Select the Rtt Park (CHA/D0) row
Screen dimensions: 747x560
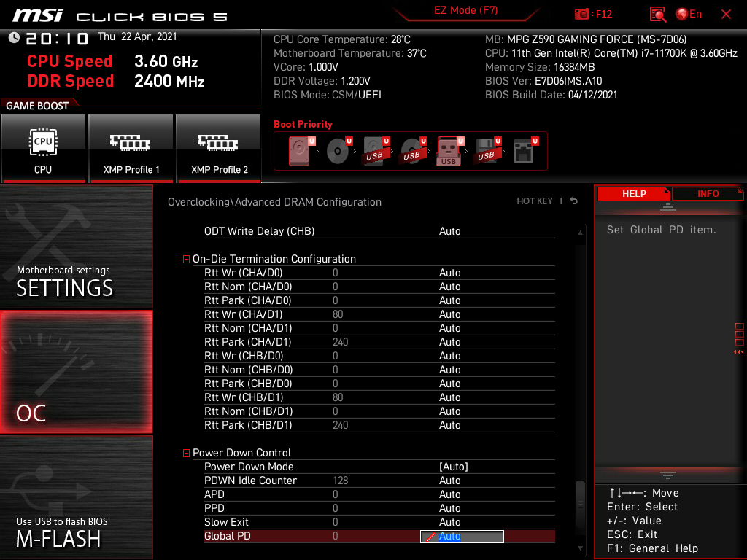click(379, 300)
